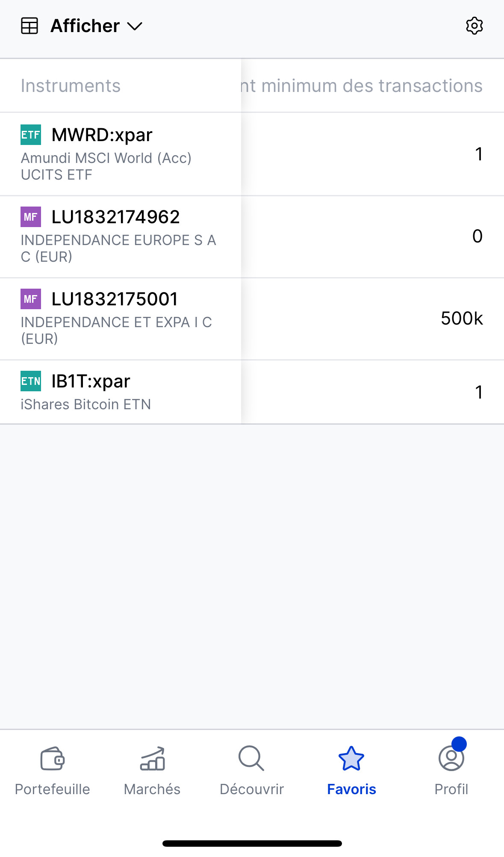Tap the Découvrir magnifier icon
The width and height of the screenshot is (504, 857).
tap(251, 758)
